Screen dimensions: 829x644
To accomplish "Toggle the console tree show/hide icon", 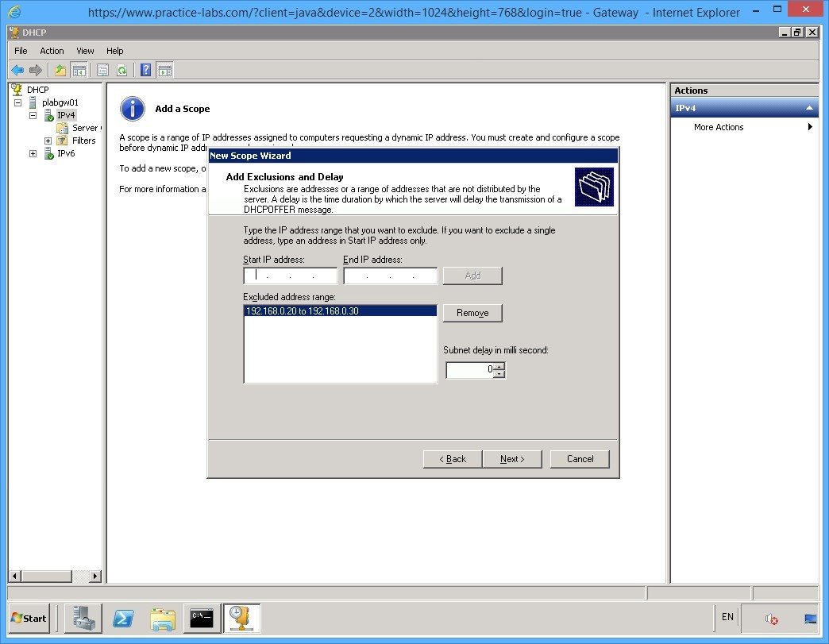I will click(79, 70).
